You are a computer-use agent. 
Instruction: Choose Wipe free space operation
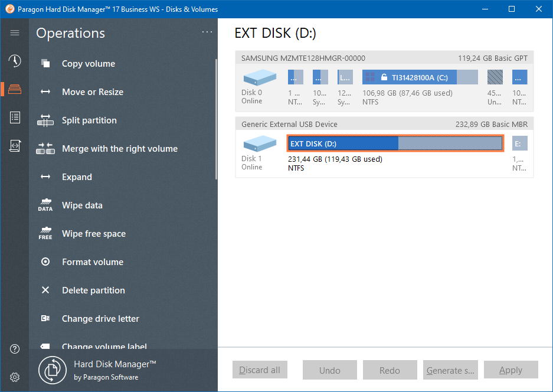tap(94, 234)
